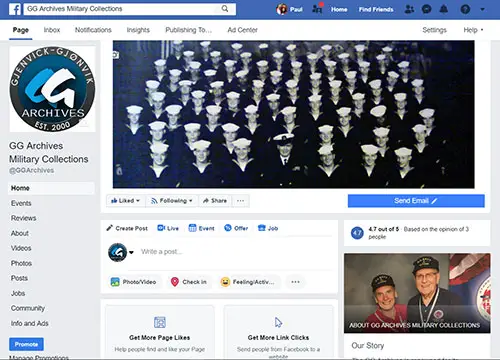Click Home in the top bar
This screenshot has height=360, width=500.
pos(339,9)
